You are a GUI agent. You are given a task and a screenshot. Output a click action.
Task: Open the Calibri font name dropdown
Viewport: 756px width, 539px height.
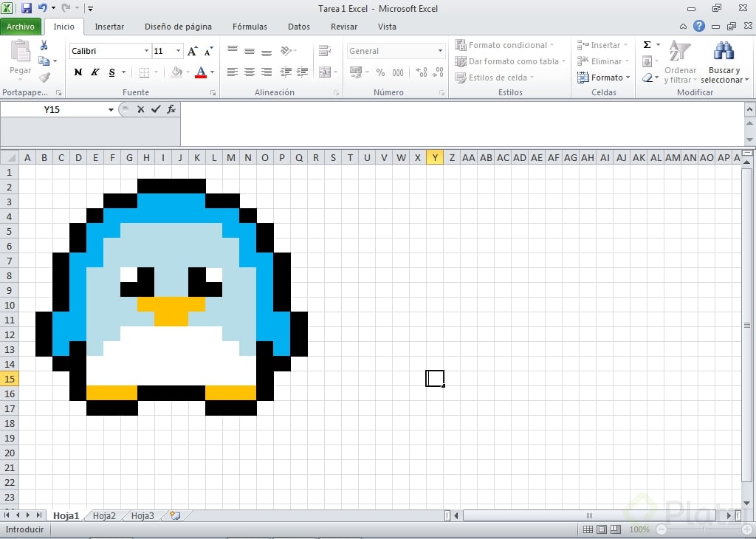click(147, 51)
